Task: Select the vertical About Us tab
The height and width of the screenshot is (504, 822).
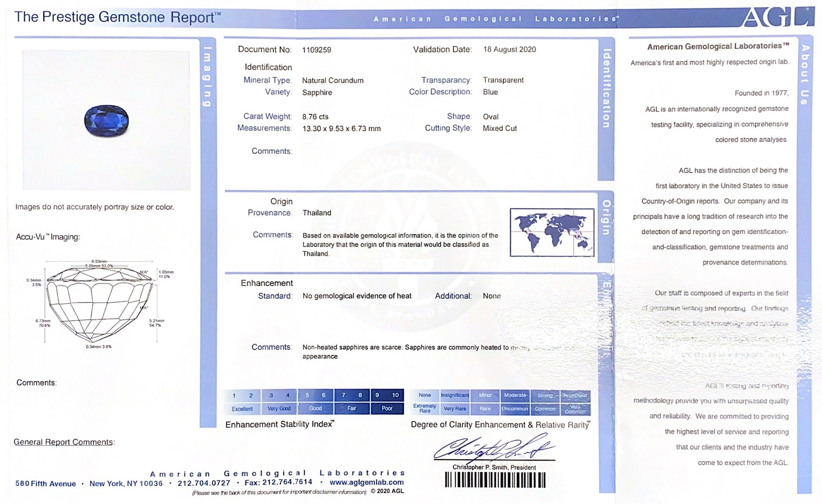Action: click(805, 75)
